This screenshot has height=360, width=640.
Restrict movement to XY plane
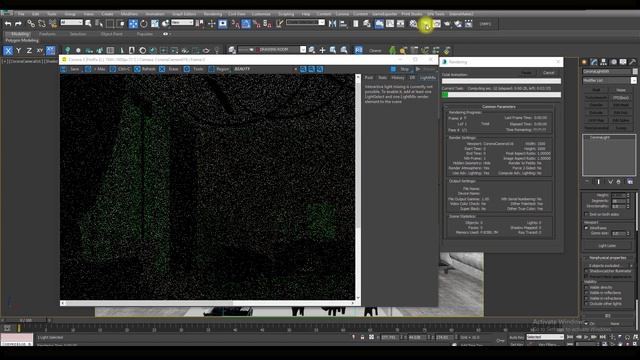(40, 51)
